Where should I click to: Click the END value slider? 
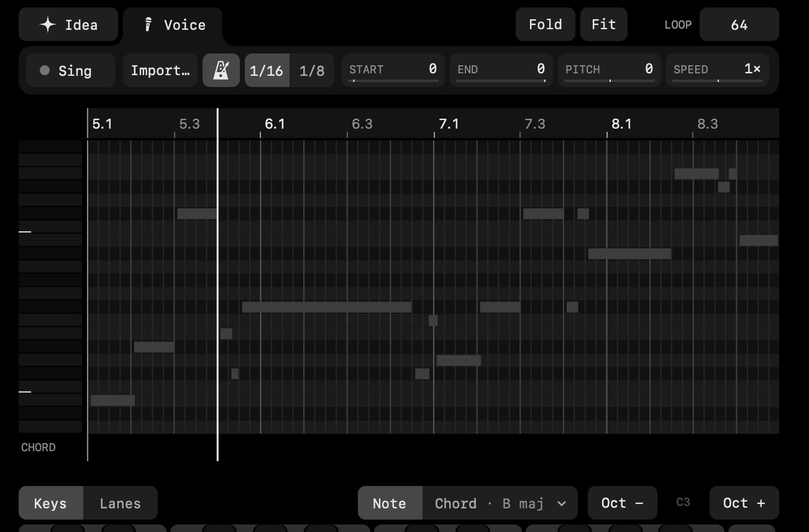click(x=501, y=70)
